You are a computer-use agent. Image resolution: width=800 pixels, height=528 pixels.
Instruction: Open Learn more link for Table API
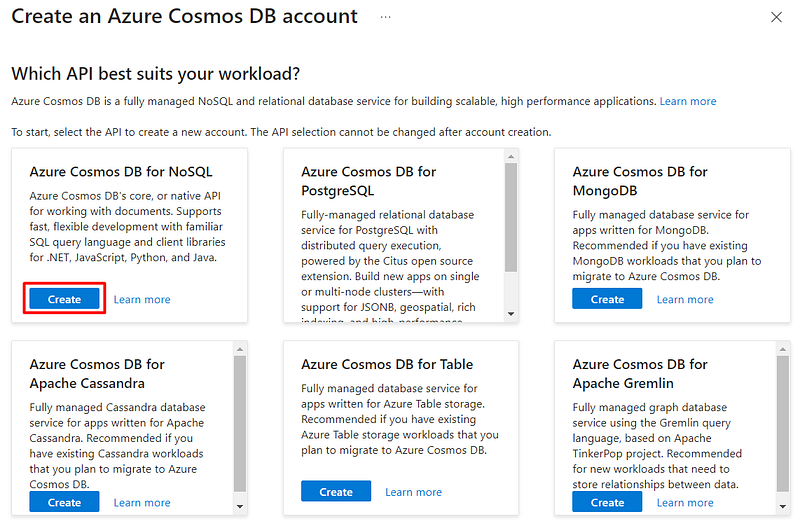coord(413,492)
